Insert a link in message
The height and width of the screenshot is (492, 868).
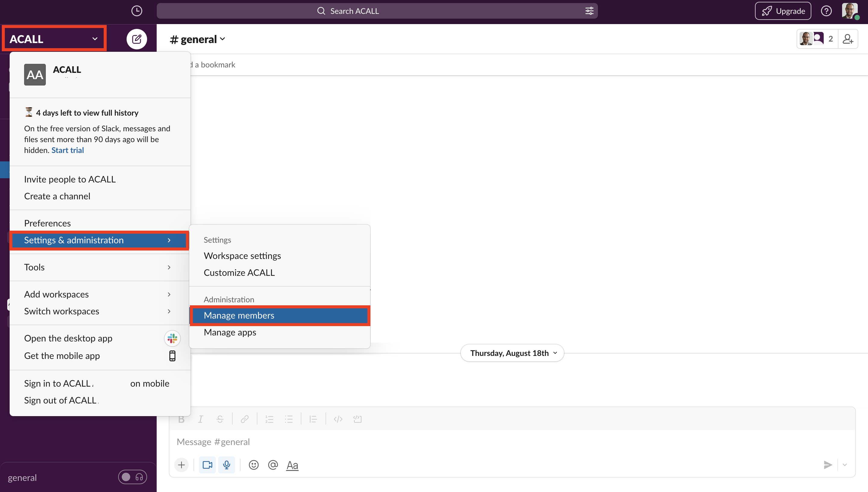(244, 419)
